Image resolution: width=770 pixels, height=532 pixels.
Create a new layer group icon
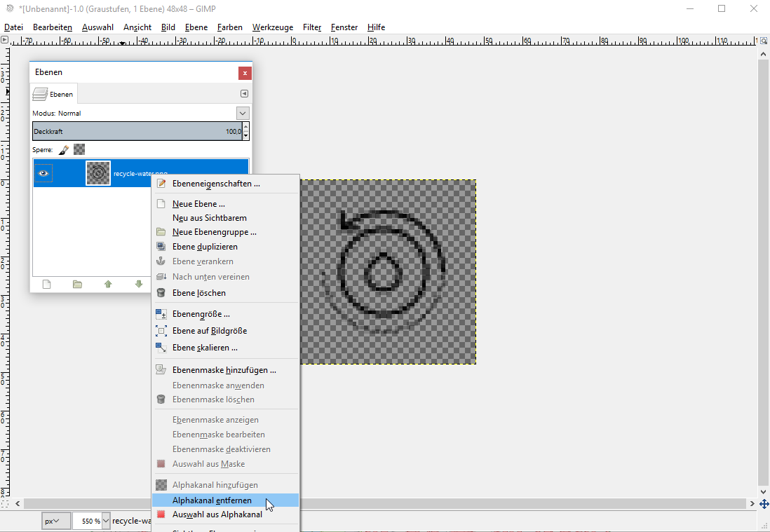coord(77,284)
